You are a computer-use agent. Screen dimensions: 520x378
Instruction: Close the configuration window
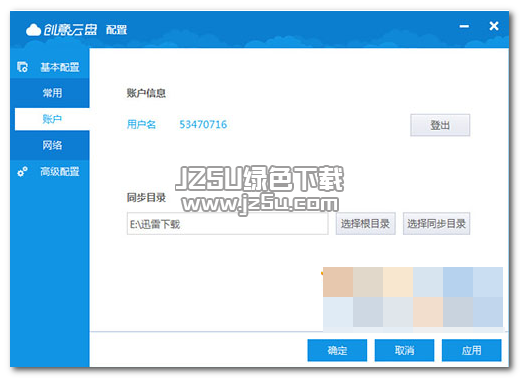[494, 26]
